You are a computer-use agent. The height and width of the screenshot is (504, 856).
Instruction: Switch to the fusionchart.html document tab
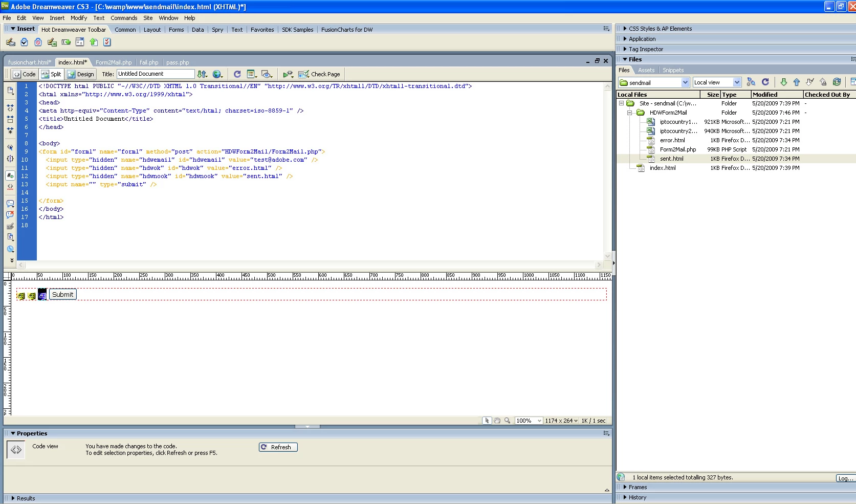coord(30,62)
